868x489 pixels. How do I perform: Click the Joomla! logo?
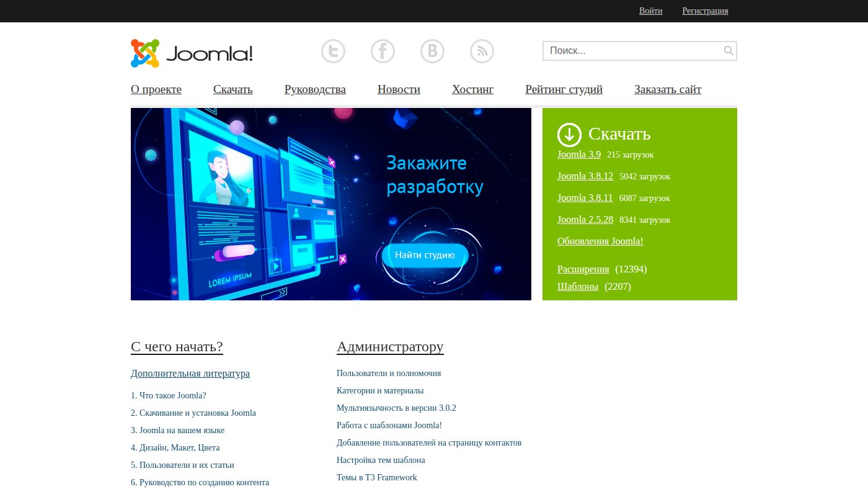(192, 53)
